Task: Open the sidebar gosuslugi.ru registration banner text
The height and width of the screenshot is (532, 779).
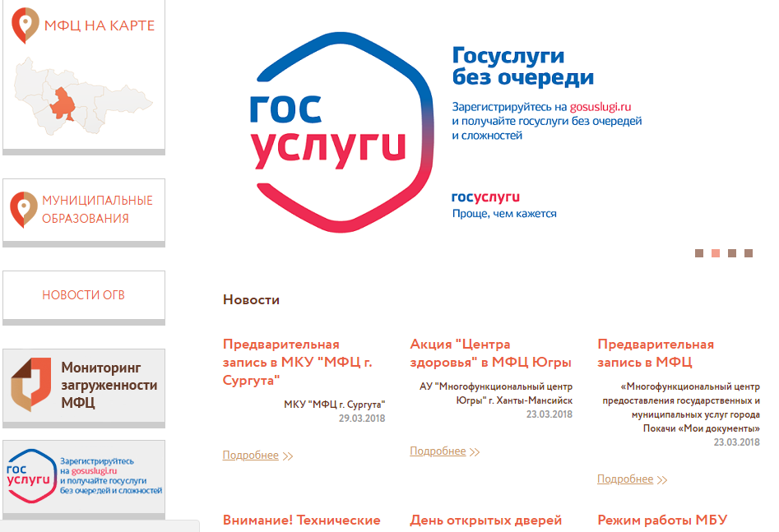Action: click(111, 476)
